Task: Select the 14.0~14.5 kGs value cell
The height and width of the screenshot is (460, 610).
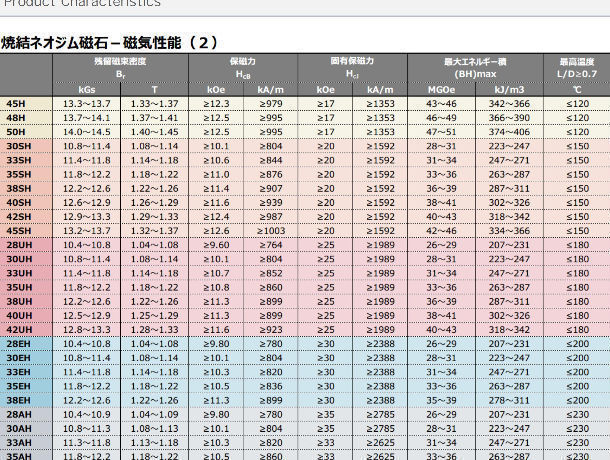Action: 87,132
